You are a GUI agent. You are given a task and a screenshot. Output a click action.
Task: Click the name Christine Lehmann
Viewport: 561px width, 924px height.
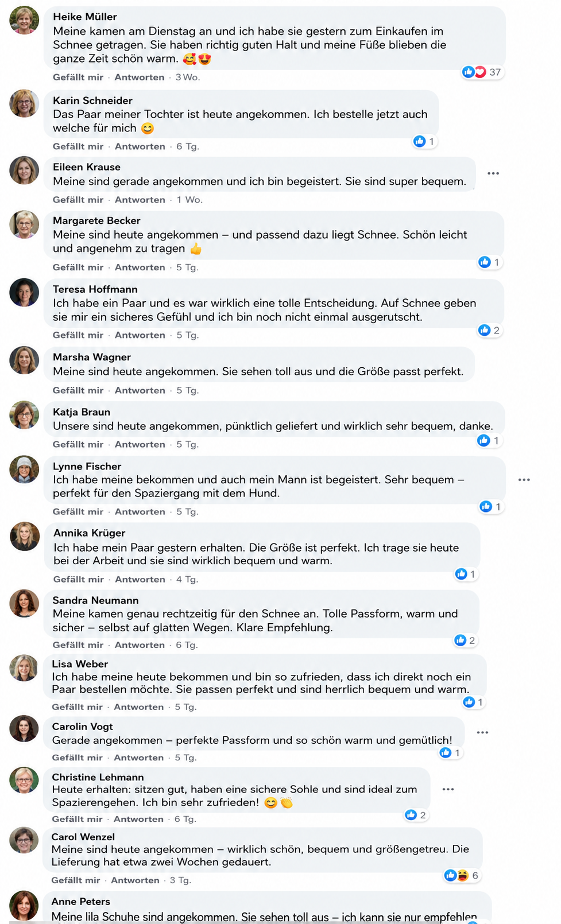click(x=98, y=777)
